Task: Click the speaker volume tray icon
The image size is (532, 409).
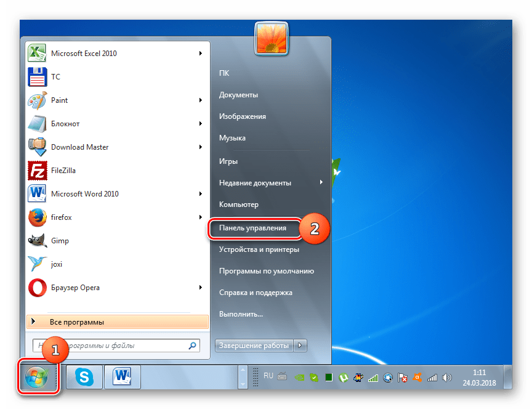Action: tap(447, 378)
